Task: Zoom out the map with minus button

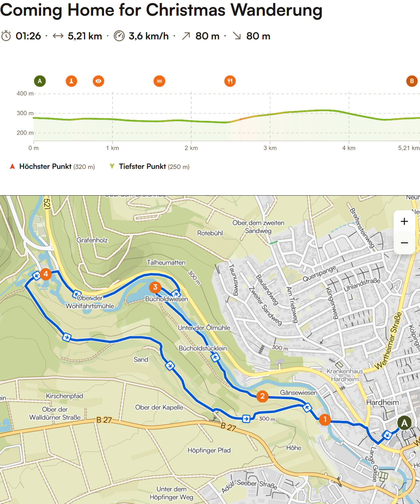Action: [404, 243]
